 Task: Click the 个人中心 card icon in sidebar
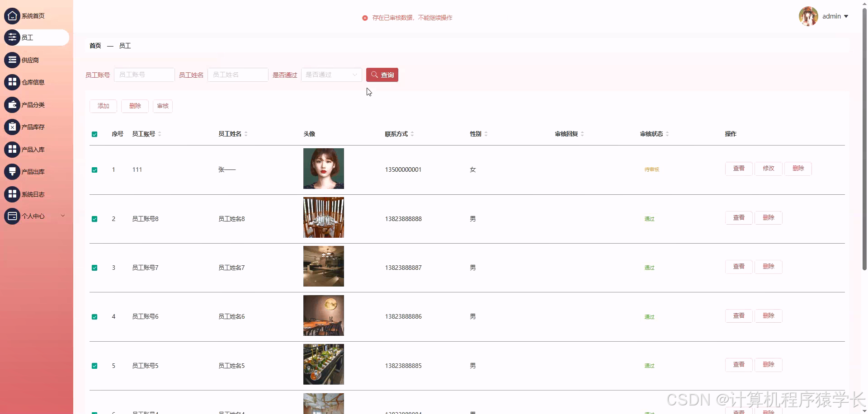click(x=12, y=216)
